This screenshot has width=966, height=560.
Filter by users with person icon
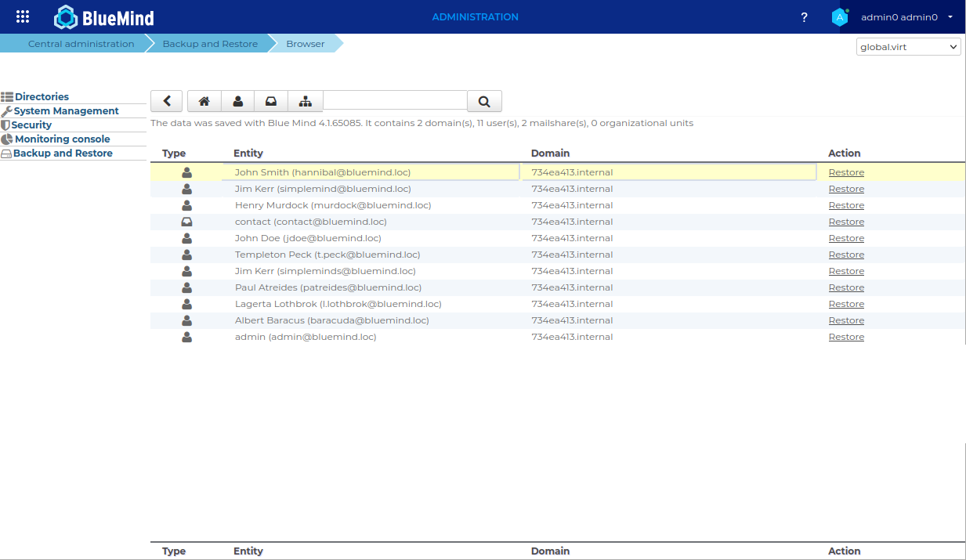pos(238,101)
